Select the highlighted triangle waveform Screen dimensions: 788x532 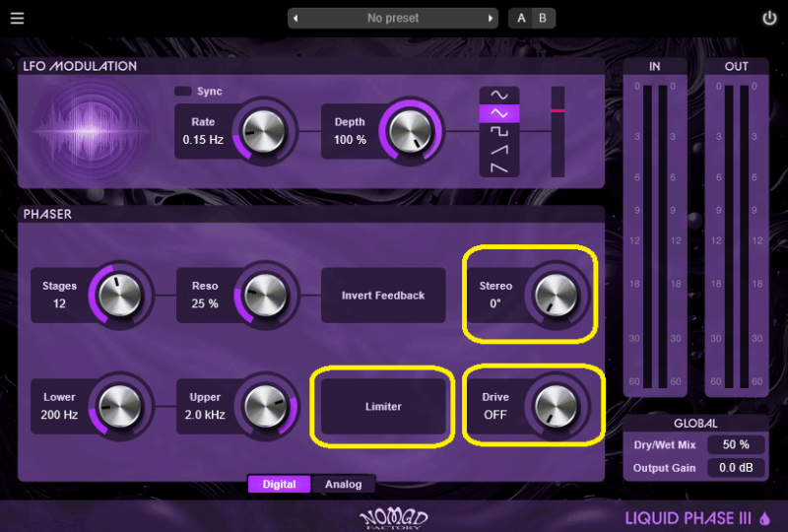tap(499, 113)
